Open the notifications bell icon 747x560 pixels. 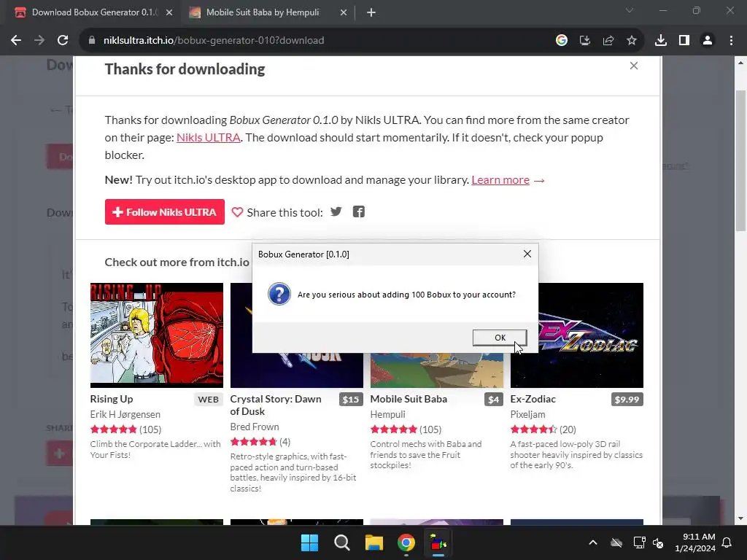(x=727, y=542)
